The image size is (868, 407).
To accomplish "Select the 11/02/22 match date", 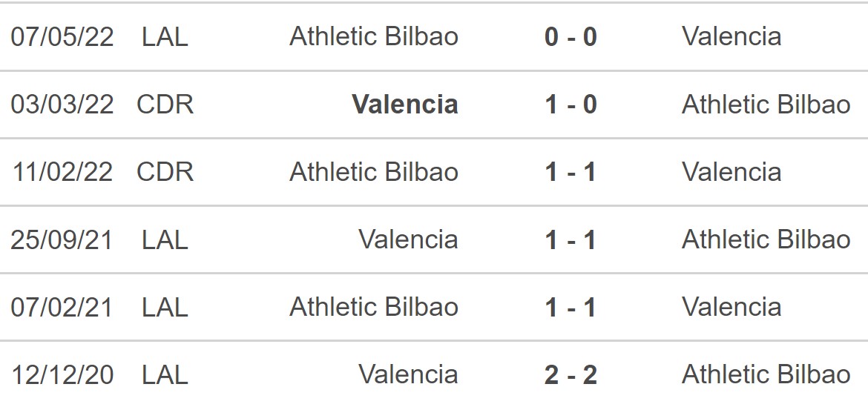I will coord(62,172).
